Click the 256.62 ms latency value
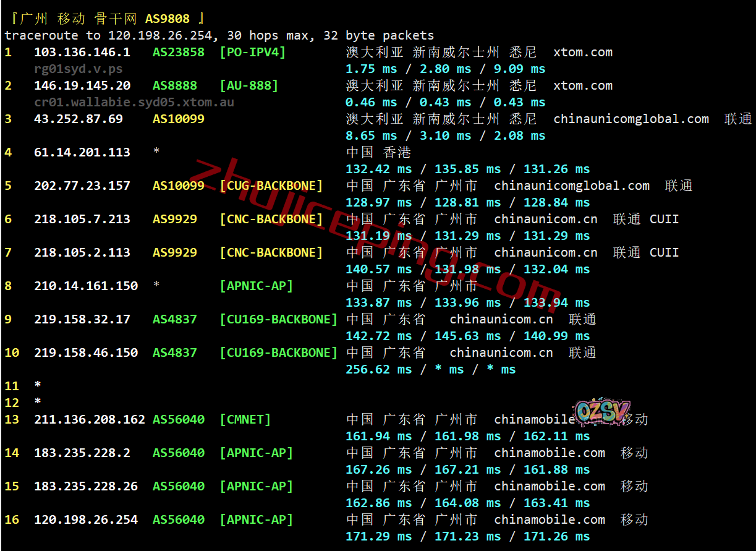The image size is (756, 551). [x=378, y=370]
